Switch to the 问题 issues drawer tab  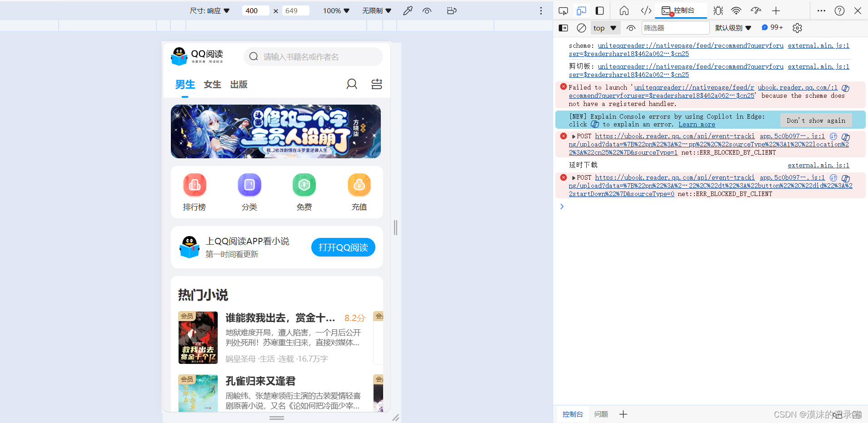click(601, 414)
